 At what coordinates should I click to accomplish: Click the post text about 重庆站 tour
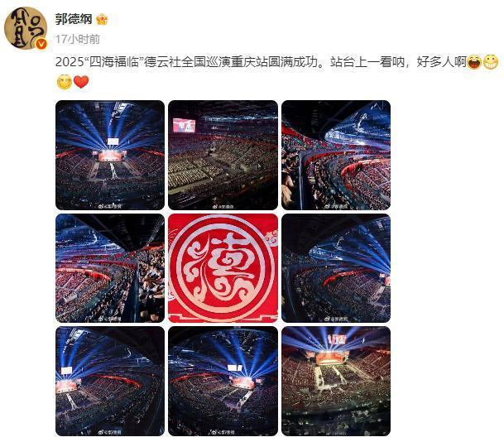click(261, 62)
